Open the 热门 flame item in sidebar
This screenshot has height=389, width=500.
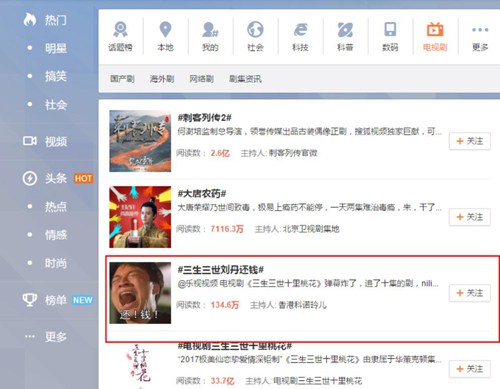[45, 20]
